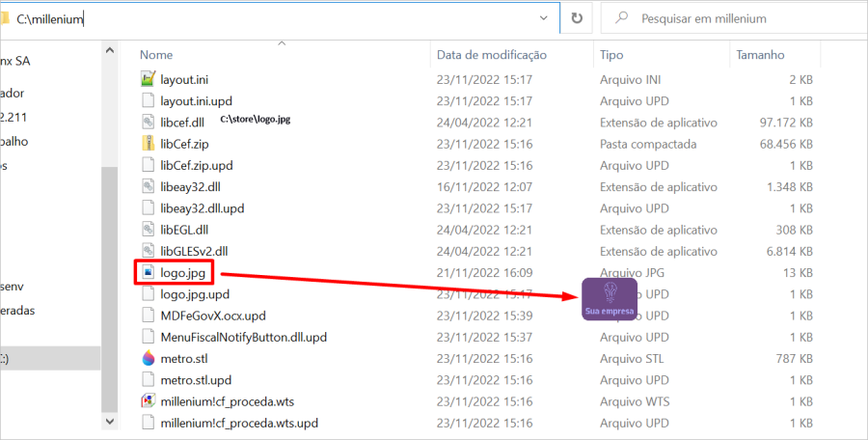Click the 787 KB size of metro.stl
868x440 pixels.
tap(795, 359)
